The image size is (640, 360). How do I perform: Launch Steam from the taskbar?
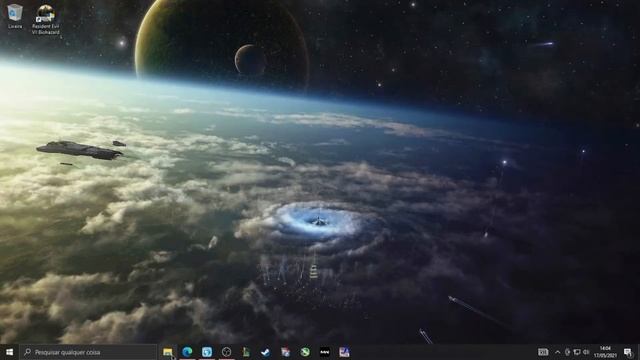[x=266, y=352]
